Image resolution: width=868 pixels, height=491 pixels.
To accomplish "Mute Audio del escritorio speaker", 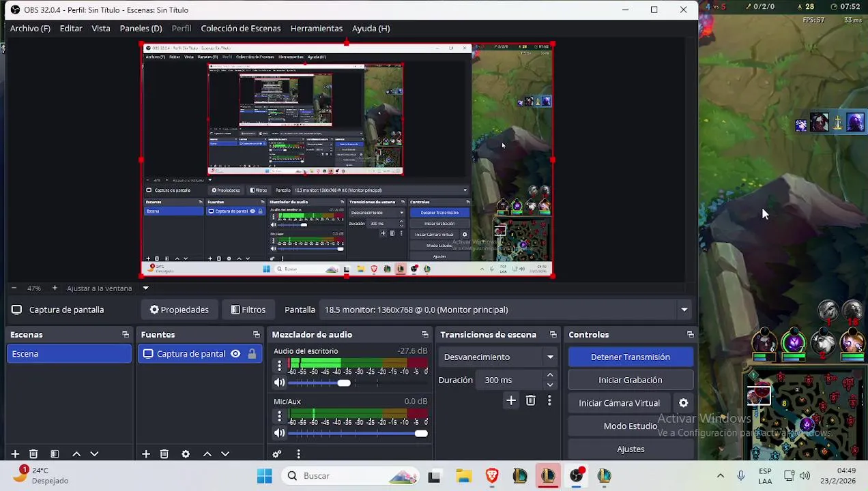I will (x=279, y=383).
